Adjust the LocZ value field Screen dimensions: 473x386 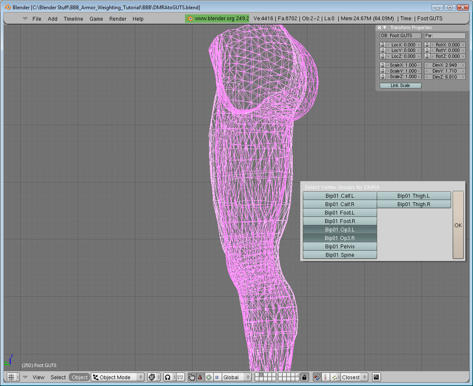pos(403,56)
